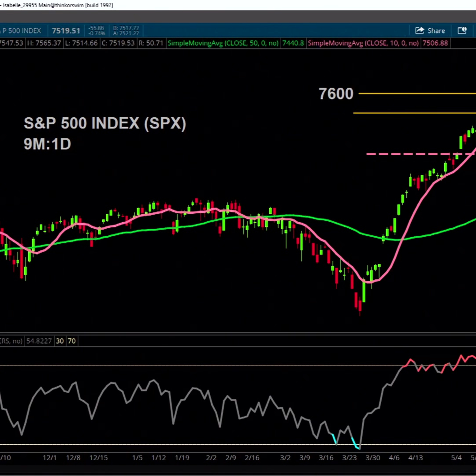
Task: Click the close value C: 7519.53
Action: [118, 43]
